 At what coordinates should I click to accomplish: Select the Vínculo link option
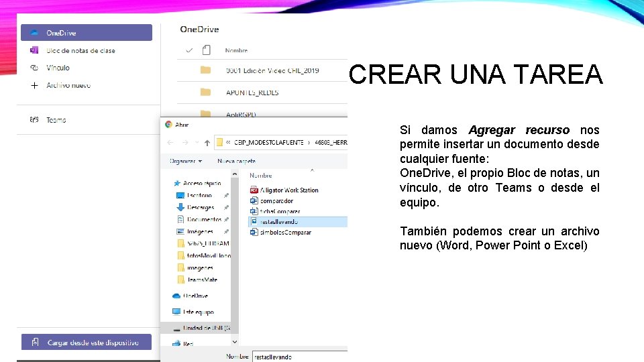click(x=58, y=68)
